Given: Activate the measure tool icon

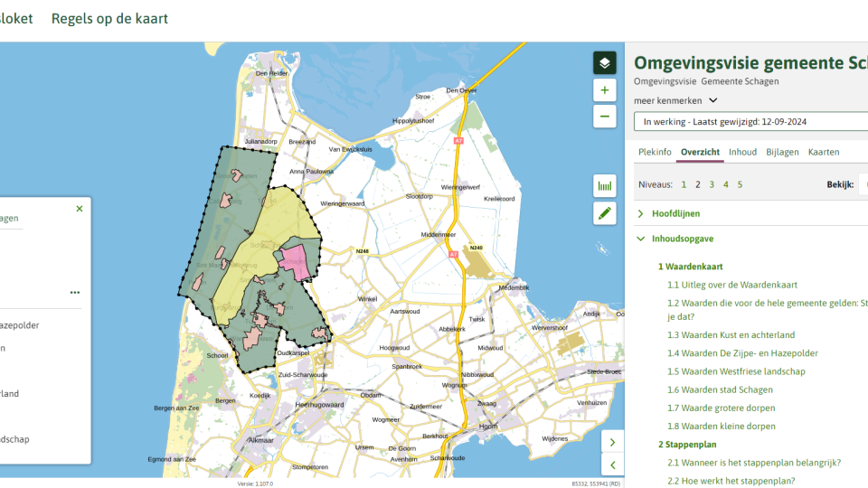Looking at the screenshot, I should (x=604, y=186).
